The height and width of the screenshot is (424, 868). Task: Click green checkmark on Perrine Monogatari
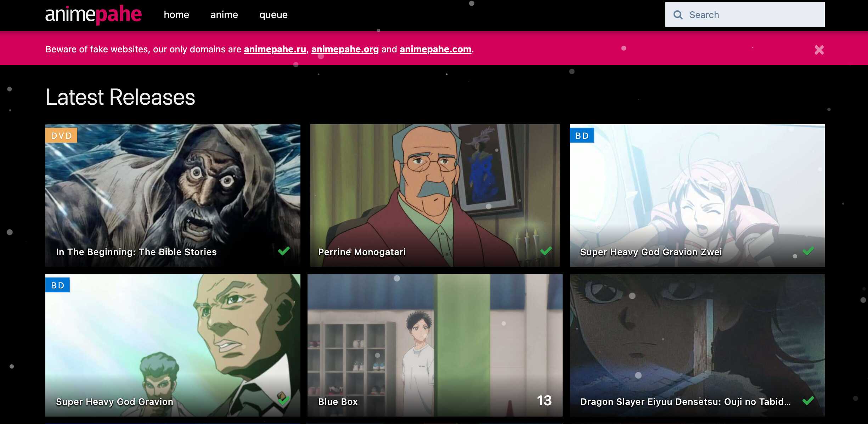click(x=546, y=251)
